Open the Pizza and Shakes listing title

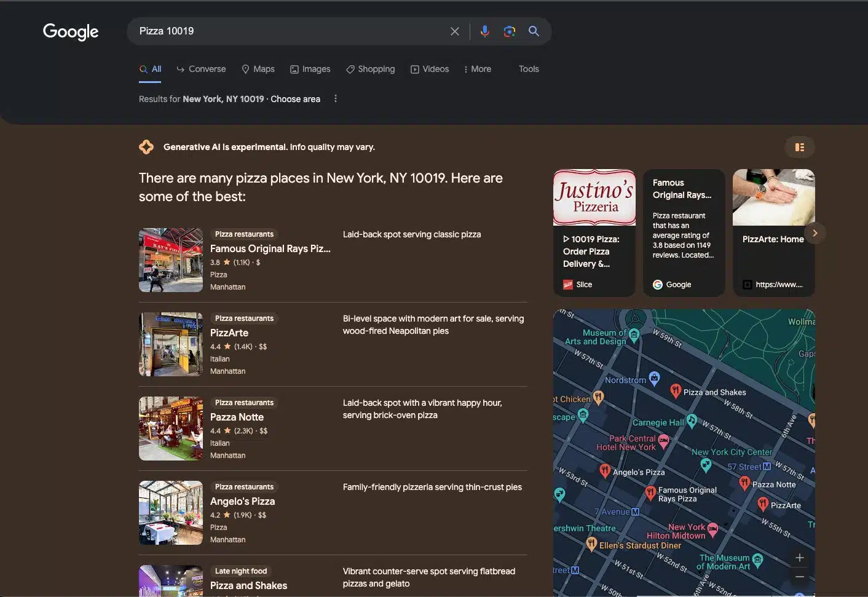coord(248,585)
